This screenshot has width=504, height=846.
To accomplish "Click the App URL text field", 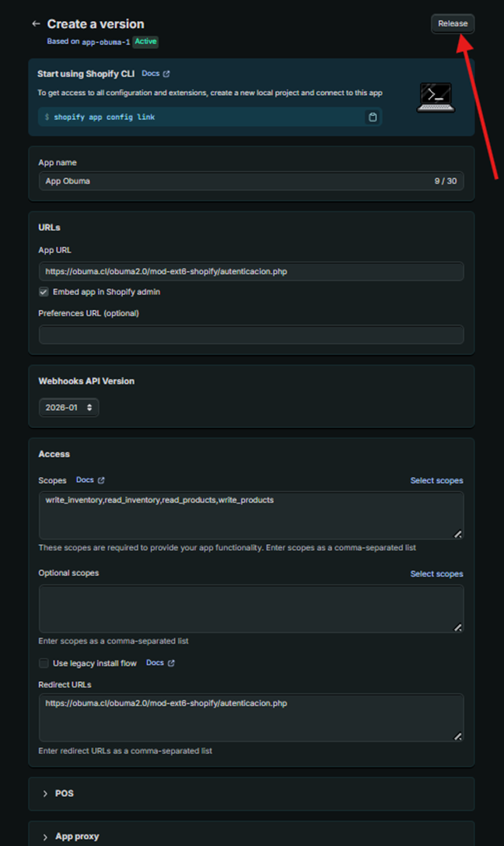I will click(251, 272).
